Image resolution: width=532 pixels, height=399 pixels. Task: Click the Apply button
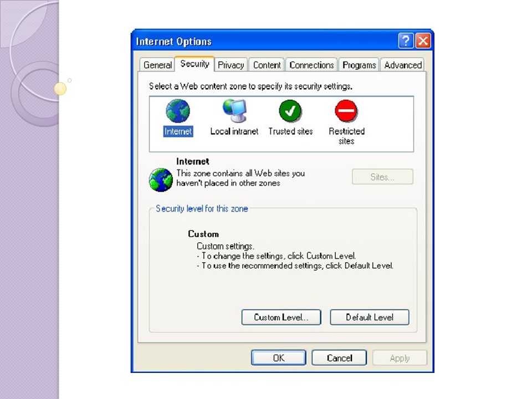coord(400,358)
